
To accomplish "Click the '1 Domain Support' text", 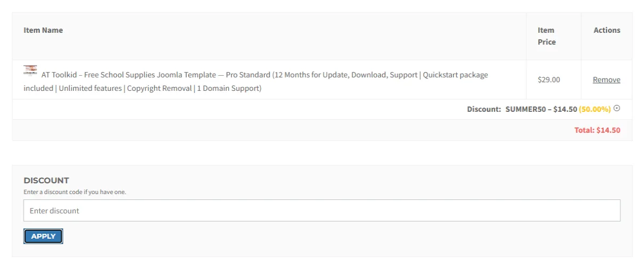I will coord(229,88).
